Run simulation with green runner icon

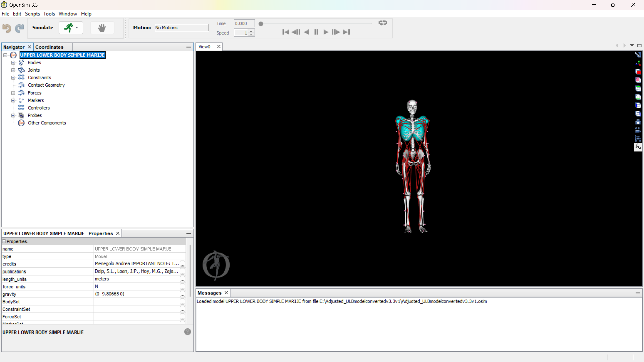tap(68, 28)
